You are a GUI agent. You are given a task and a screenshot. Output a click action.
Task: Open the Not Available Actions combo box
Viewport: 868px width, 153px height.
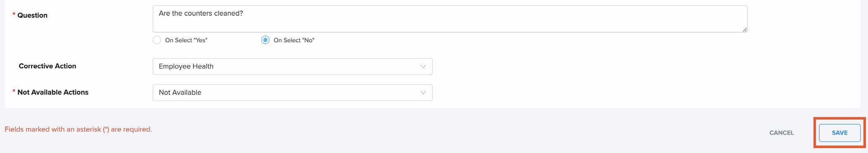pos(293,93)
